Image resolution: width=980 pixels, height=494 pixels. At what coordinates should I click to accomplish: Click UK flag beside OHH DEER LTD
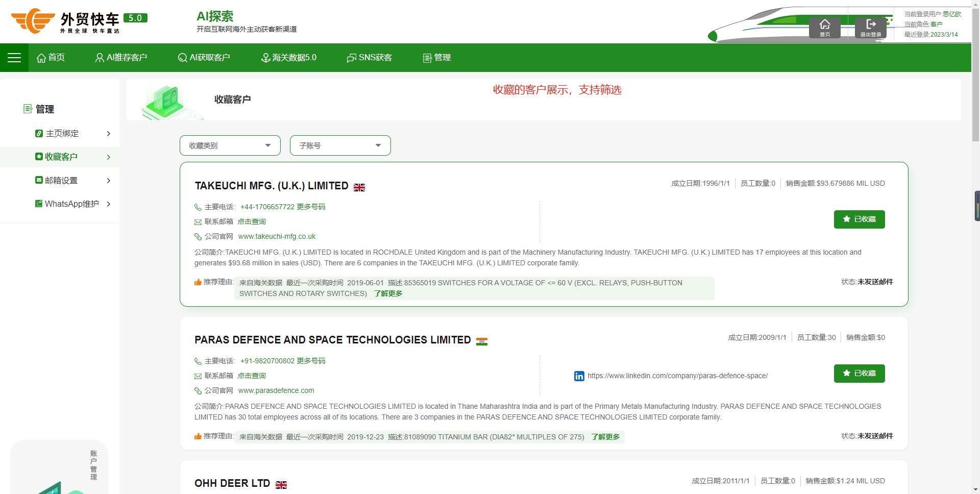(x=281, y=485)
